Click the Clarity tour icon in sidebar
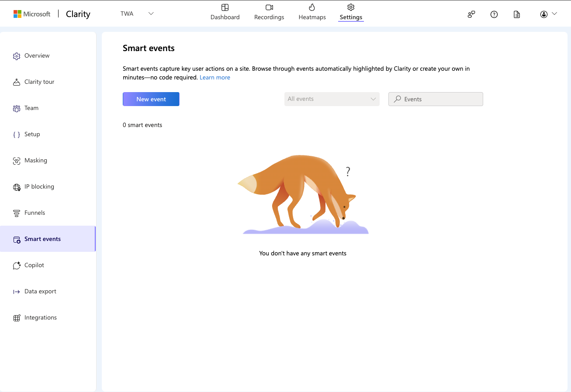Image resolution: width=571 pixels, height=392 pixels. (x=17, y=82)
